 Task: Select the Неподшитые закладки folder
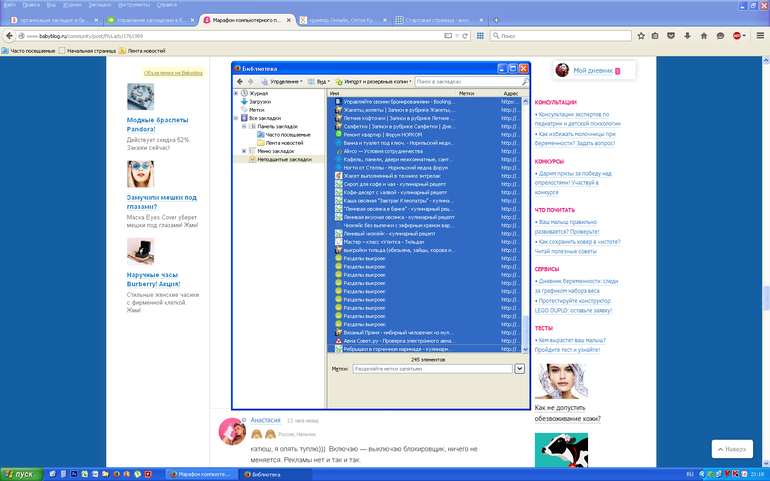coord(284,159)
